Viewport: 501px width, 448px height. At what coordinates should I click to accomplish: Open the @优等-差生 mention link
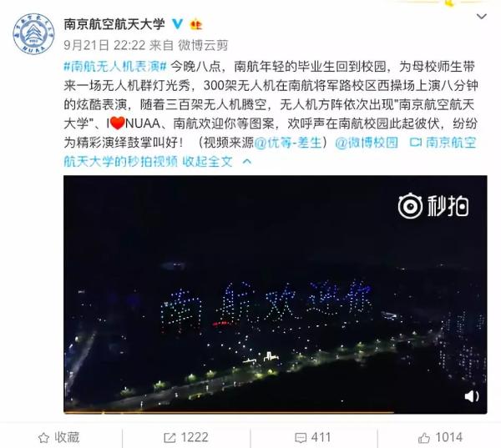288,143
